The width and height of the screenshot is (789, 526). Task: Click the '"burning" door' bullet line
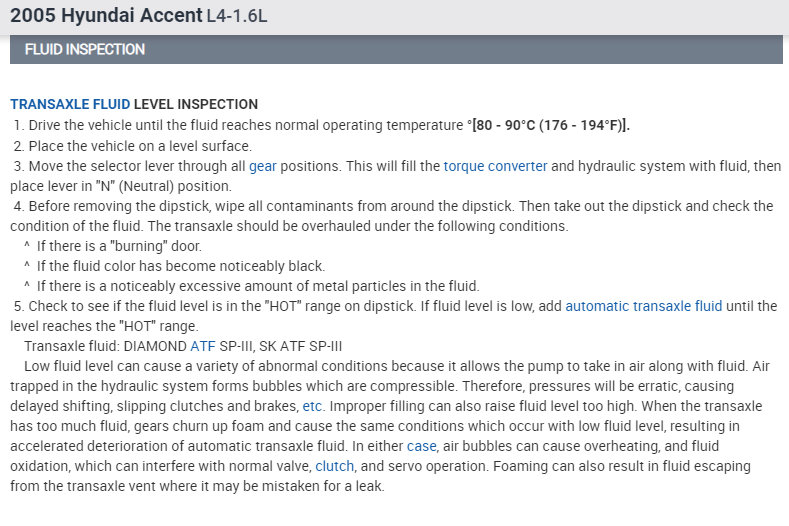click(x=119, y=246)
